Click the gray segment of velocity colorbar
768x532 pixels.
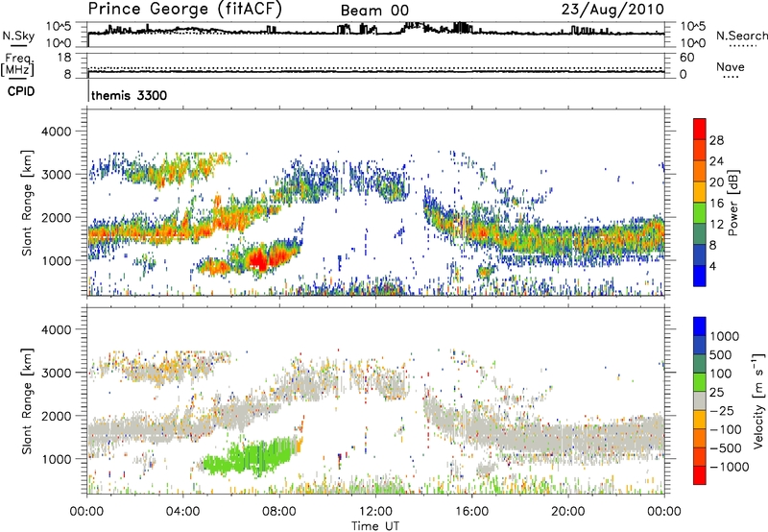tap(700, 400)
